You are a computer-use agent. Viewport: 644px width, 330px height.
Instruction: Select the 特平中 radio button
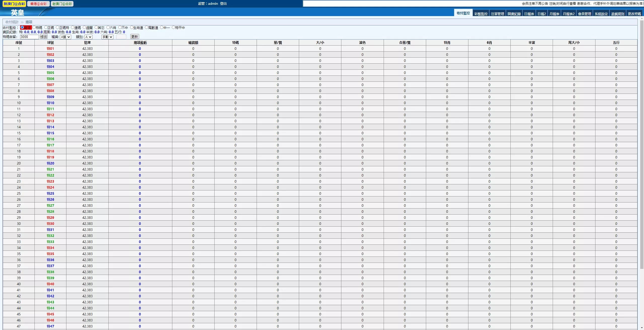click(x=174, y=28)
